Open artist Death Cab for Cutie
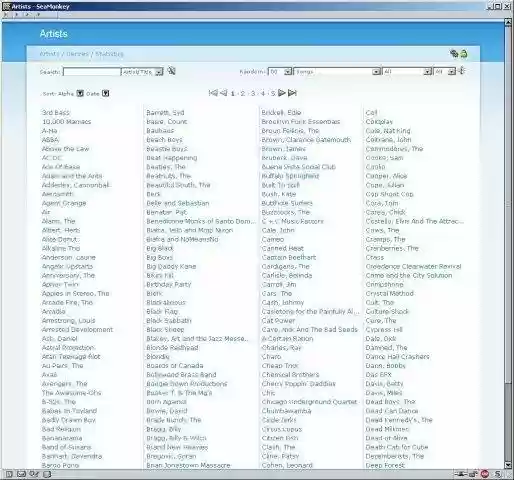 tap(397, 447)
